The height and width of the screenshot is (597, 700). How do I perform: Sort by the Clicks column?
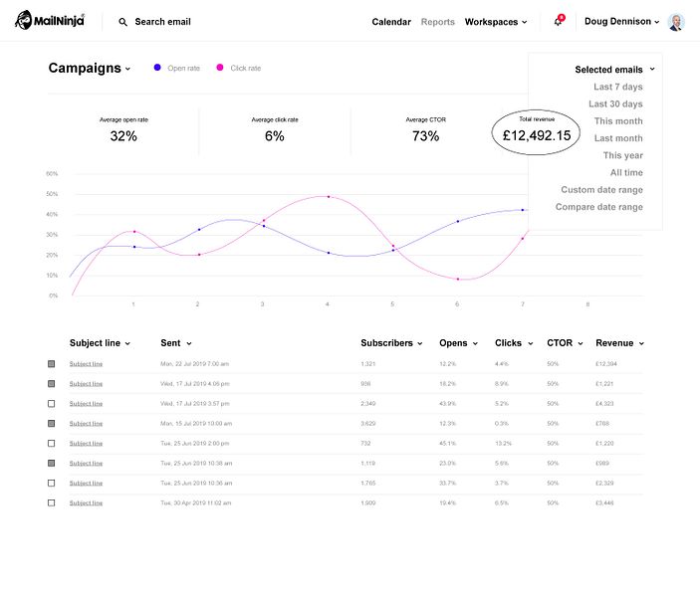click(x=514, y=343)
